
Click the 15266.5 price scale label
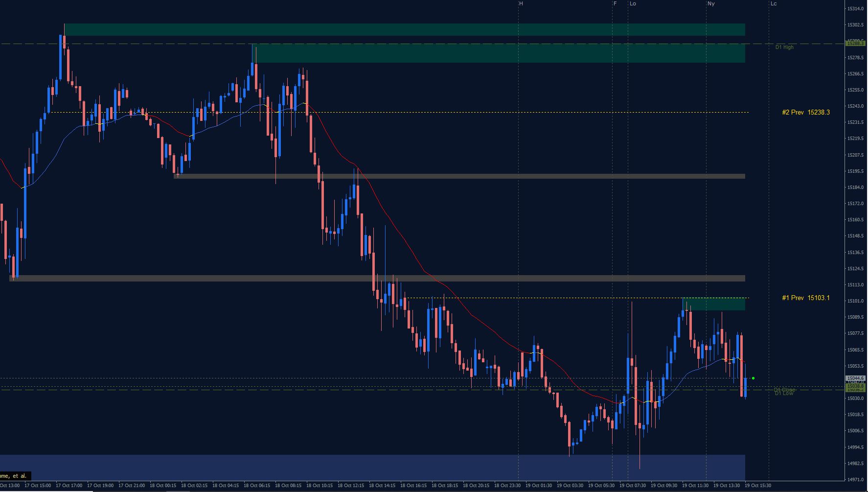pos(856,74)
